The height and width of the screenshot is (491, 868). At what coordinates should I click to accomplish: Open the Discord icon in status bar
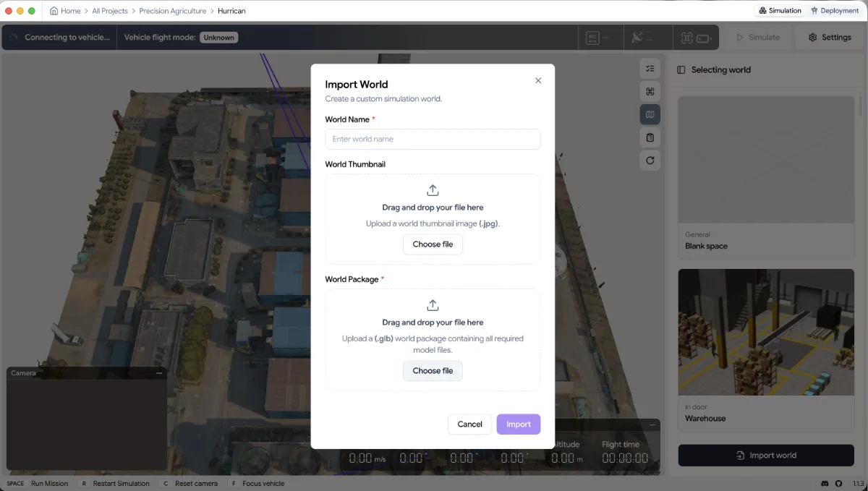pos(825,483)
